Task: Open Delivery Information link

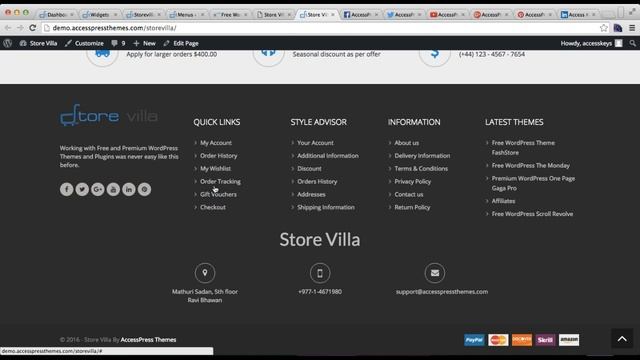Action: (422, 156)
